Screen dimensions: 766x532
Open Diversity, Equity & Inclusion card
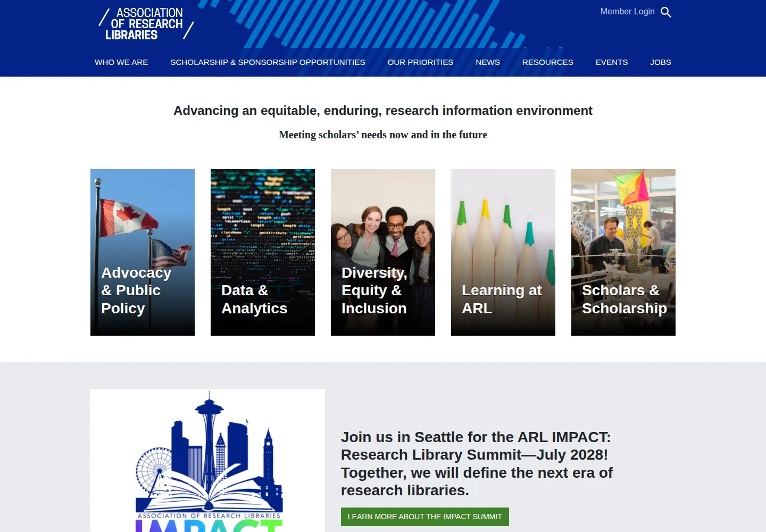pyautogui.click(x=383, y=252)
